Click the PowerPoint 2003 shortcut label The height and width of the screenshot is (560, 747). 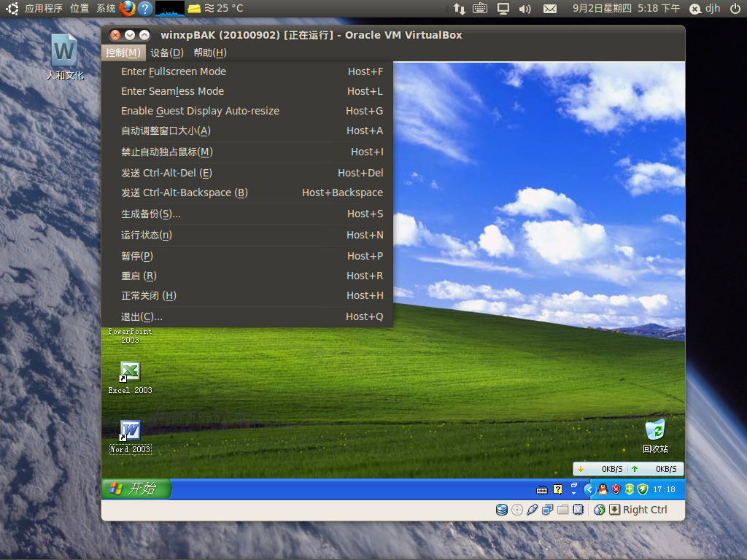coord(130,335)
